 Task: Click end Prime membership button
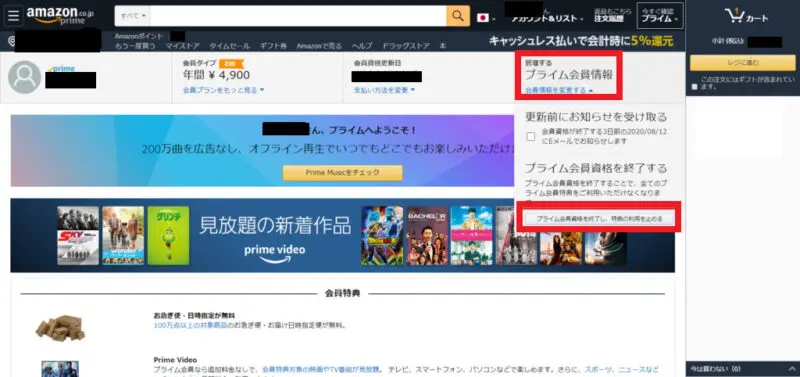pos(599,218)
